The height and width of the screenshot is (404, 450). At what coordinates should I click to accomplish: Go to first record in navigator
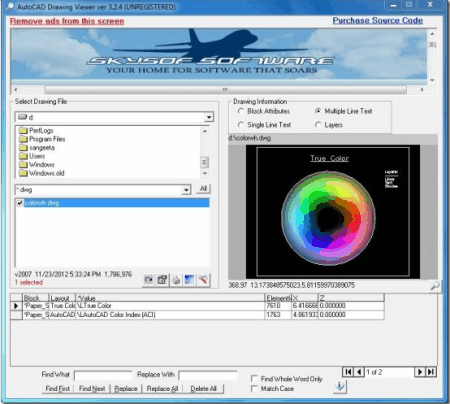tap(348, 372)
